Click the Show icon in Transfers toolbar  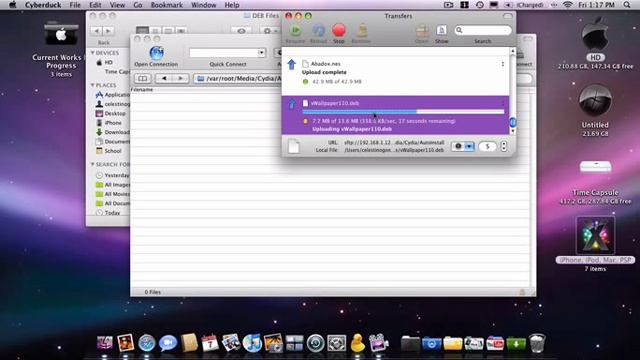pyautogui.click(x=441, y=31)
